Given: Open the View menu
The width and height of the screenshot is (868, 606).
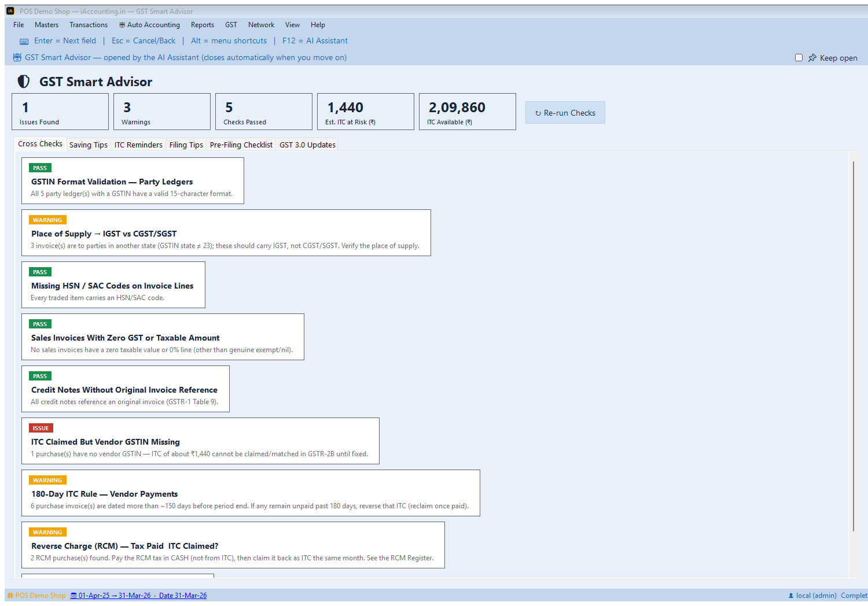Looking at the screenshot, I should pyautogui.click(x=292, y=25).
